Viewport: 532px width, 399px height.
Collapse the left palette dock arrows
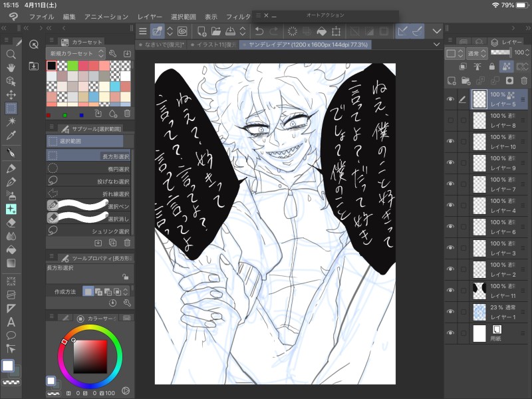pos(4,28)
